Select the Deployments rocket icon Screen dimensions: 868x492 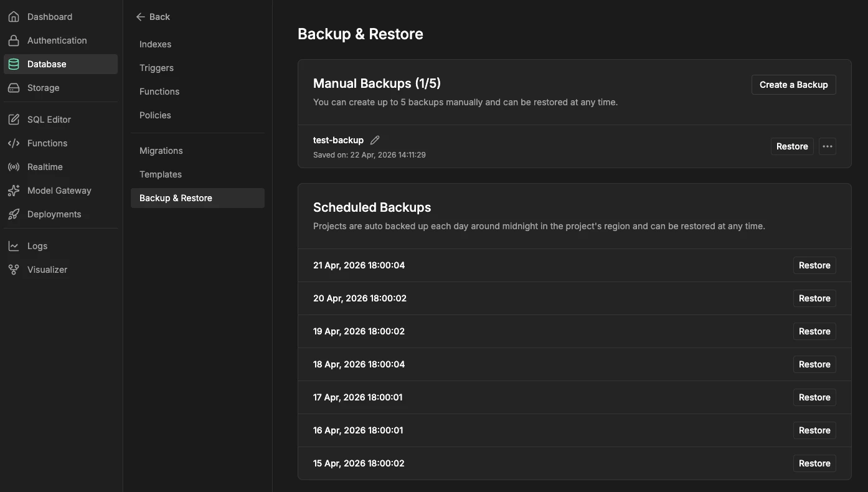coord(14,214)
